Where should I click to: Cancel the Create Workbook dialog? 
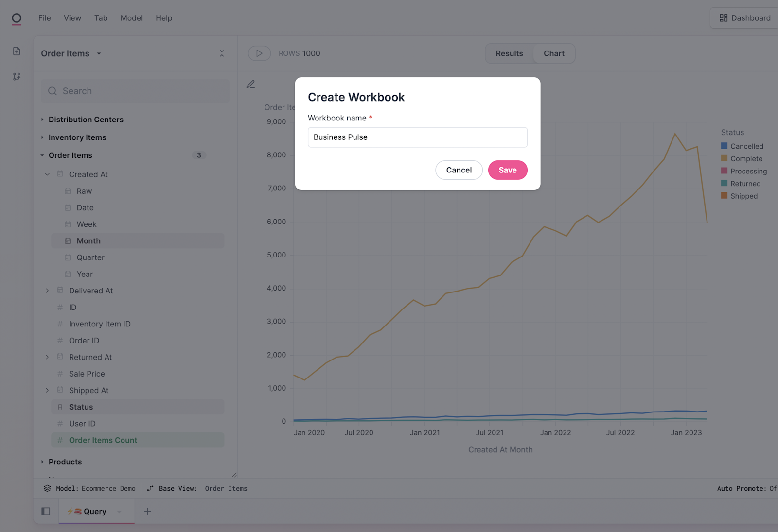[459, 170]
